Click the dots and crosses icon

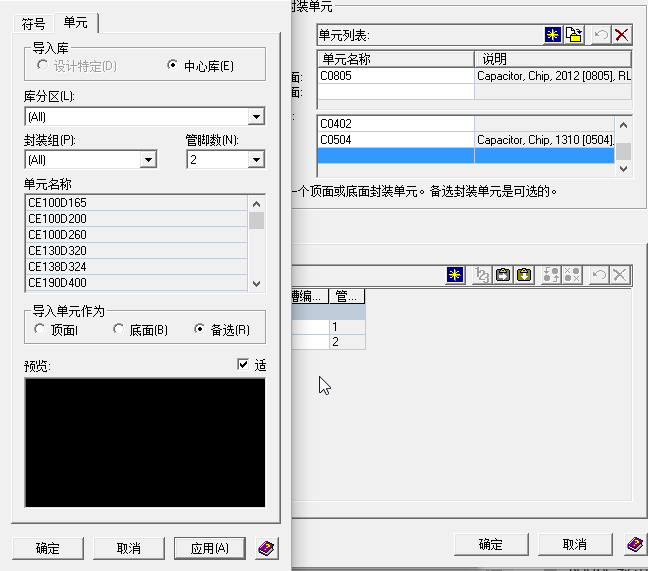click(572, 275)
